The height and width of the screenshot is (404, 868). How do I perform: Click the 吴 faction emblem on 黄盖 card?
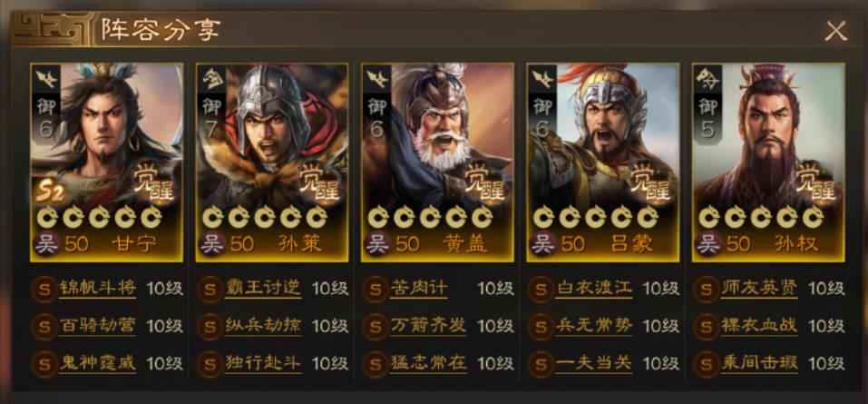[377, 244]
